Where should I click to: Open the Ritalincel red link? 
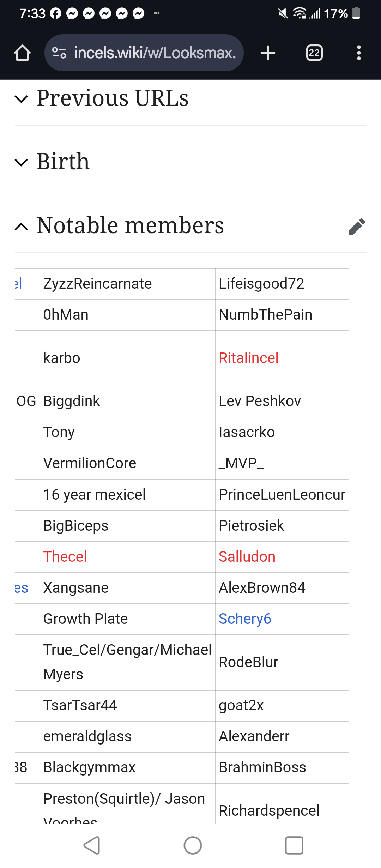(x=248, y=358)
